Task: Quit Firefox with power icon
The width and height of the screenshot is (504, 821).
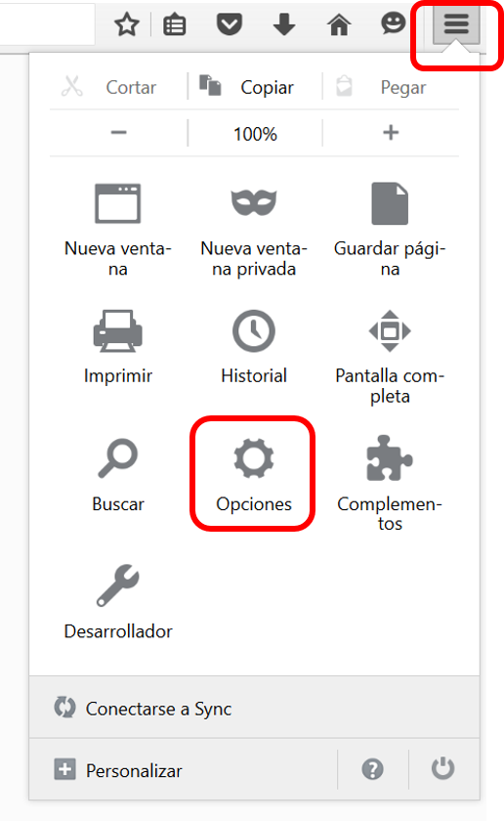Action: pos(442,768)
